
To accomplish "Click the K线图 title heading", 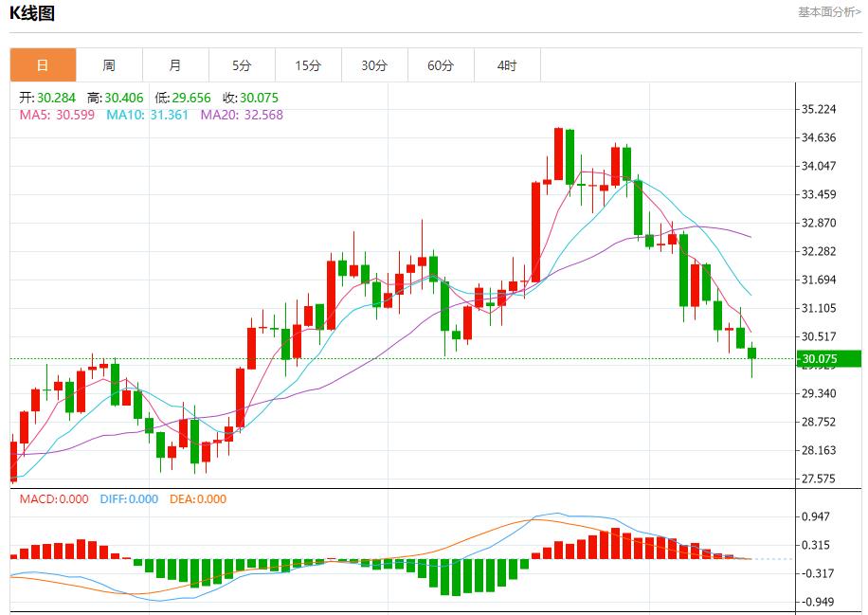I will click(33, 12).
